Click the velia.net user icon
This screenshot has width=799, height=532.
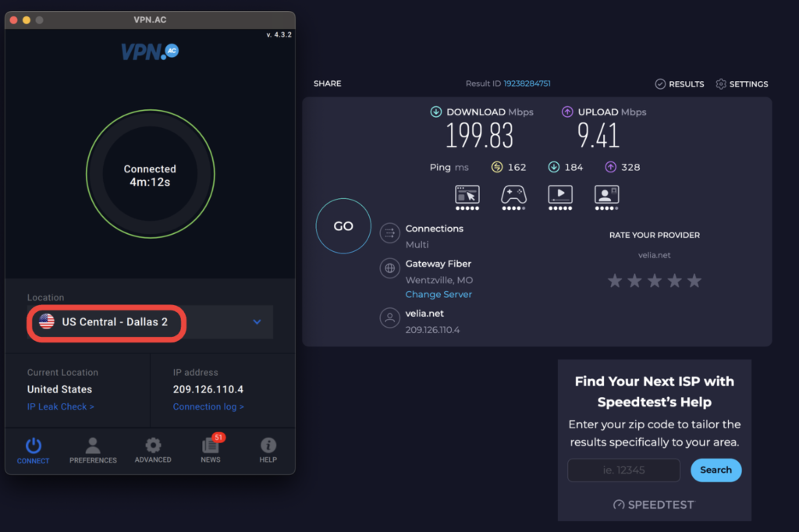pyautogui.click(x=390, y=318)
